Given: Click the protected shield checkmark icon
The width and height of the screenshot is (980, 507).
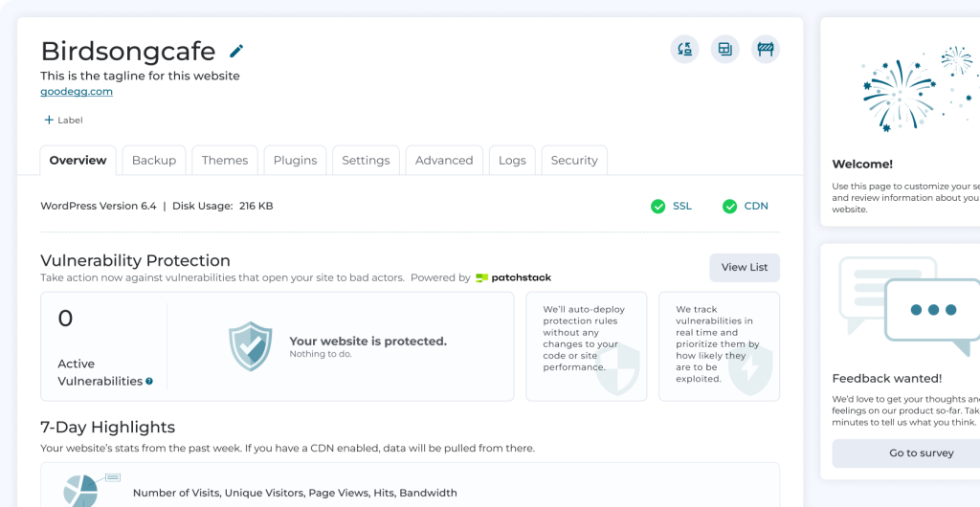Looking at the screenshot, I should click(x=250, y=346).
